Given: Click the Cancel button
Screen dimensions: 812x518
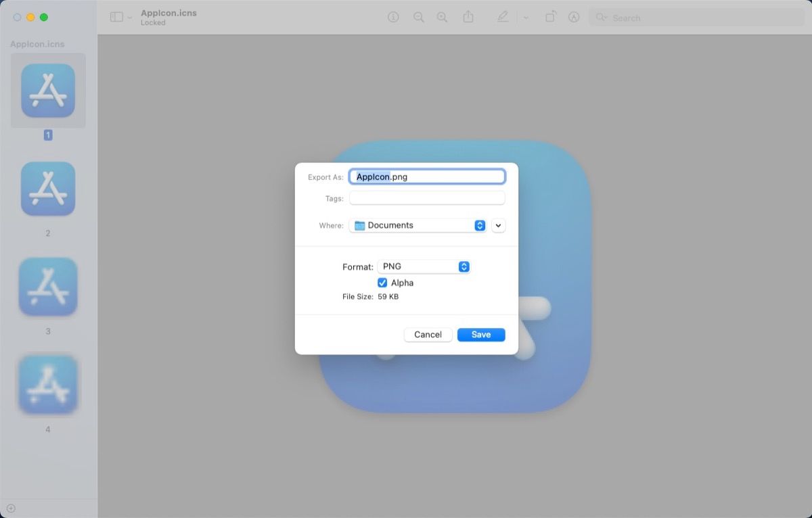Looking at the screenshot, I should 428,335.
